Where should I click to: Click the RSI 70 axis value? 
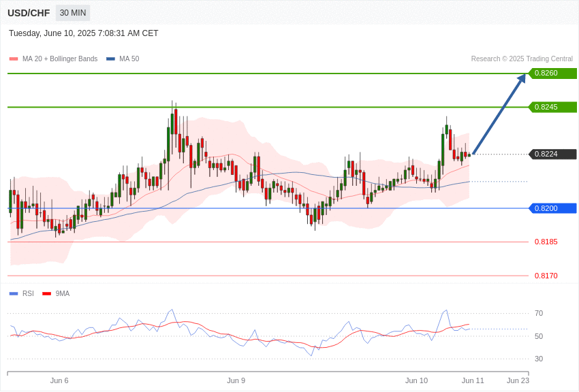(x=539, y=314)
